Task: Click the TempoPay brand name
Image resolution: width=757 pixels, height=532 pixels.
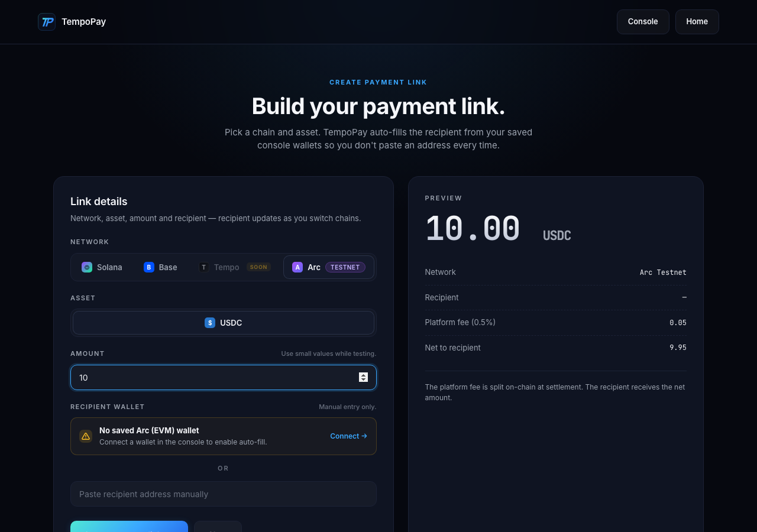Action: [x=84, y=22]
